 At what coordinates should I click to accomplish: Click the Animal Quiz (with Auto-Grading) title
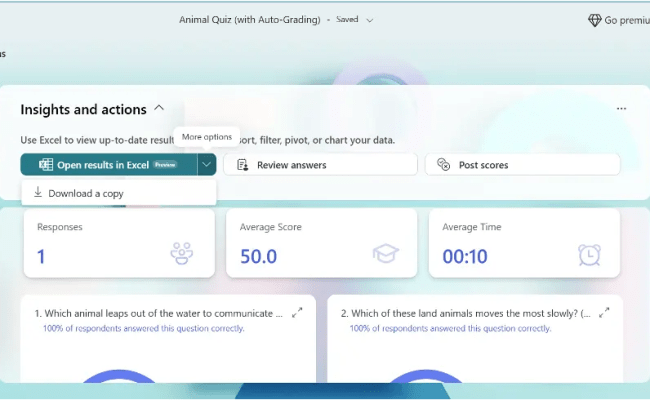click(250, 19)
